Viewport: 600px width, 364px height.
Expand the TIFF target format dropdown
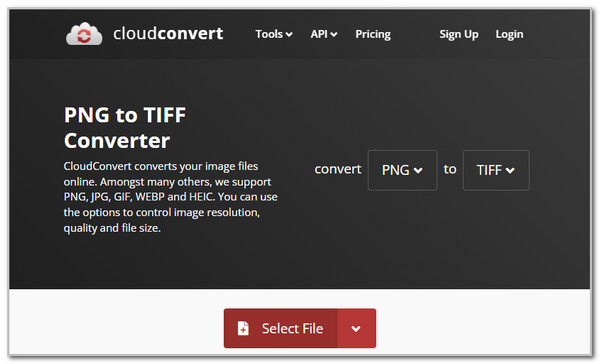(x=496, y=170)
